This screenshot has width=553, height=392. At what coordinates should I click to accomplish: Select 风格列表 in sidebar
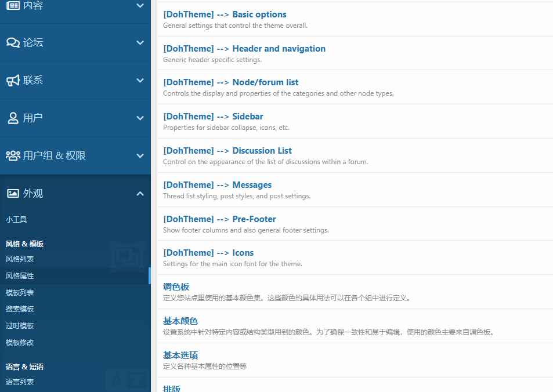(x=20, y=259)
